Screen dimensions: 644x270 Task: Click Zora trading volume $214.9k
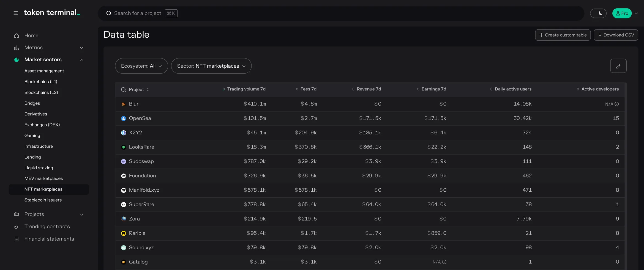click(x=255, y=219)
